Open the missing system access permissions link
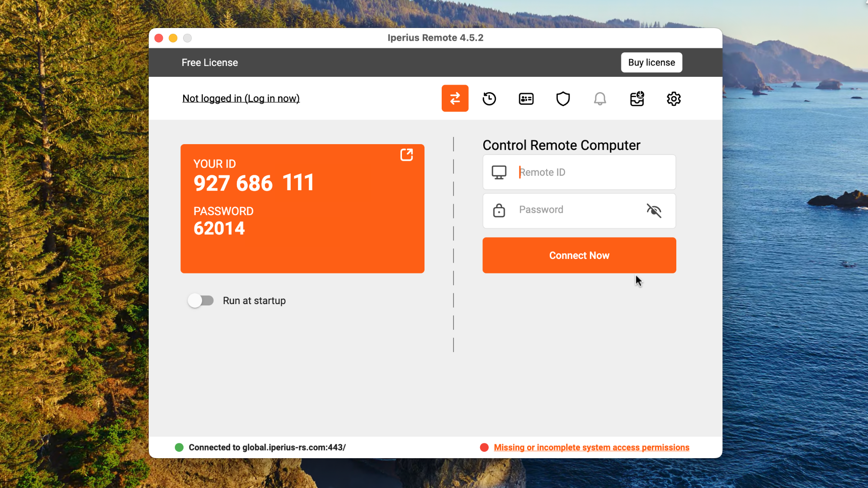 [591, 447]
